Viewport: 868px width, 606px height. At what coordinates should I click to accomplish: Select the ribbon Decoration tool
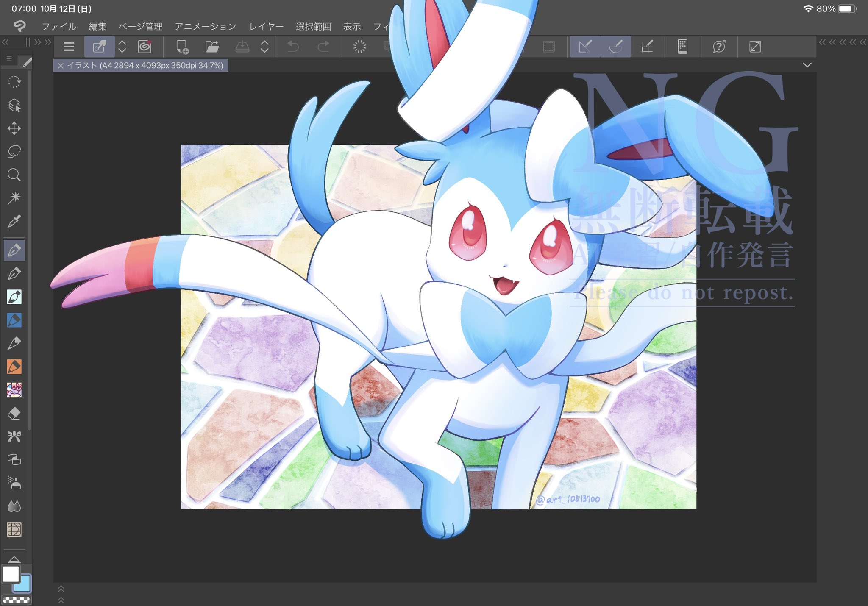14,436
